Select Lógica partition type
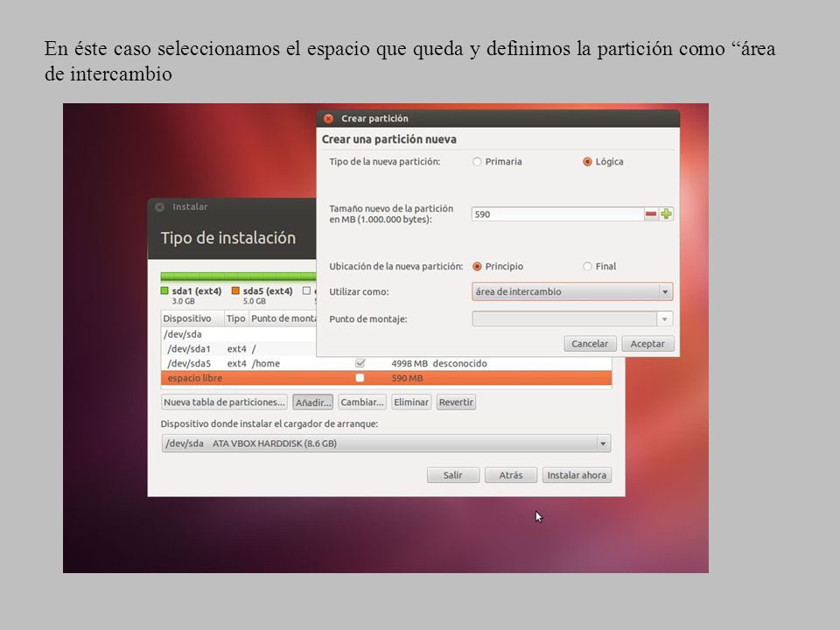 coord(587,162)
